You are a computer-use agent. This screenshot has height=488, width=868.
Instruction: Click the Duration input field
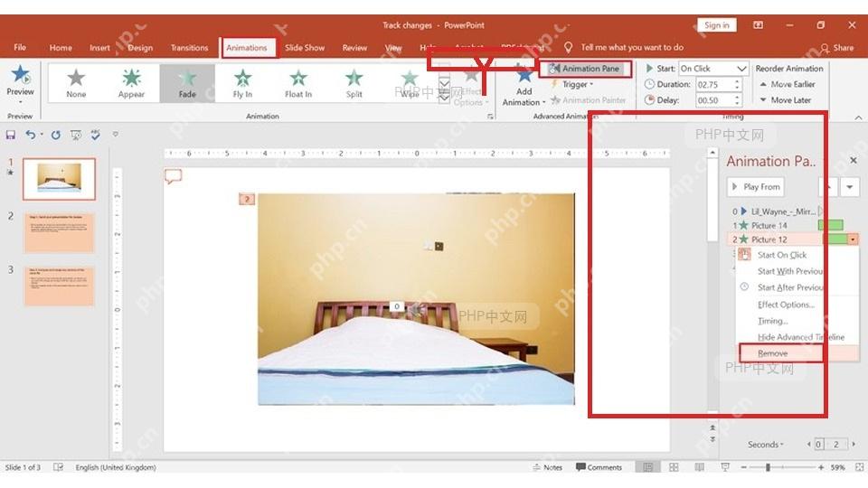[x=713, y=85]
